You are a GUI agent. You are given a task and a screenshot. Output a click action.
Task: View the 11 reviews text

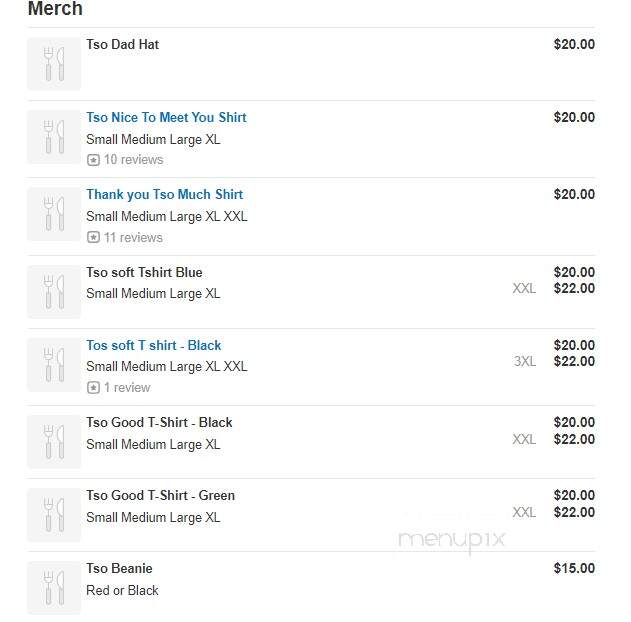pos(133,237)
